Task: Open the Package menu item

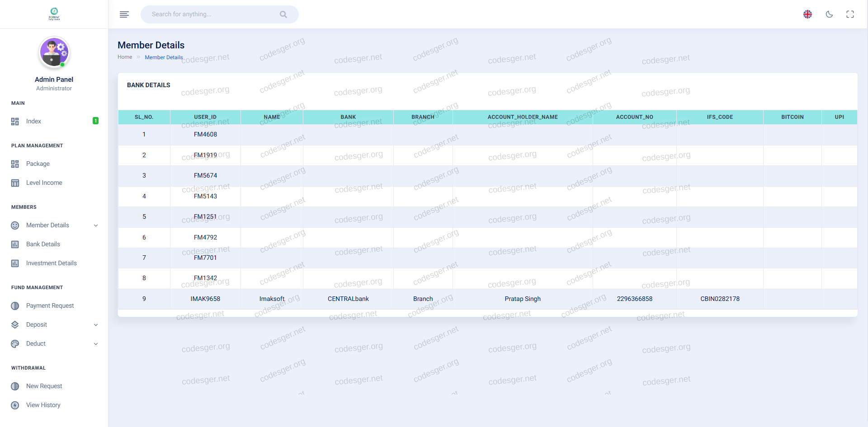Action: 54,164
